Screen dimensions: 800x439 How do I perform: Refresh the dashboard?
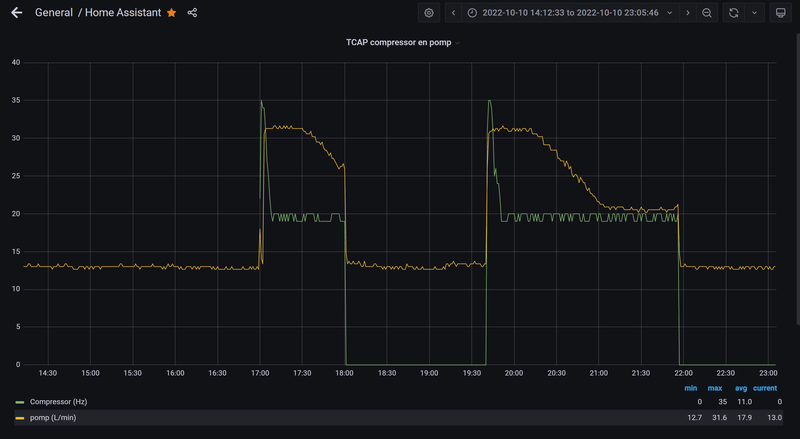pyautogui.click(x=734, y=13)
